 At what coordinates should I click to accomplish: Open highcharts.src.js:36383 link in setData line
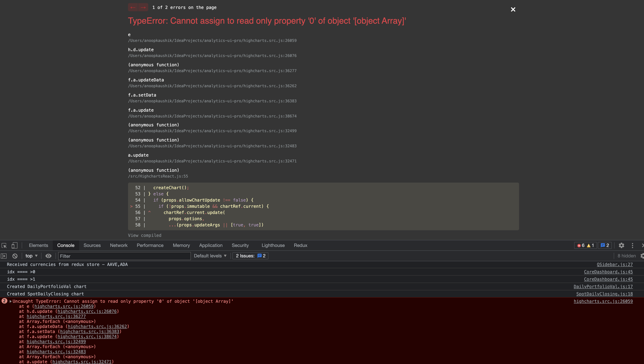pyautogui.click(x=90, y=331)
